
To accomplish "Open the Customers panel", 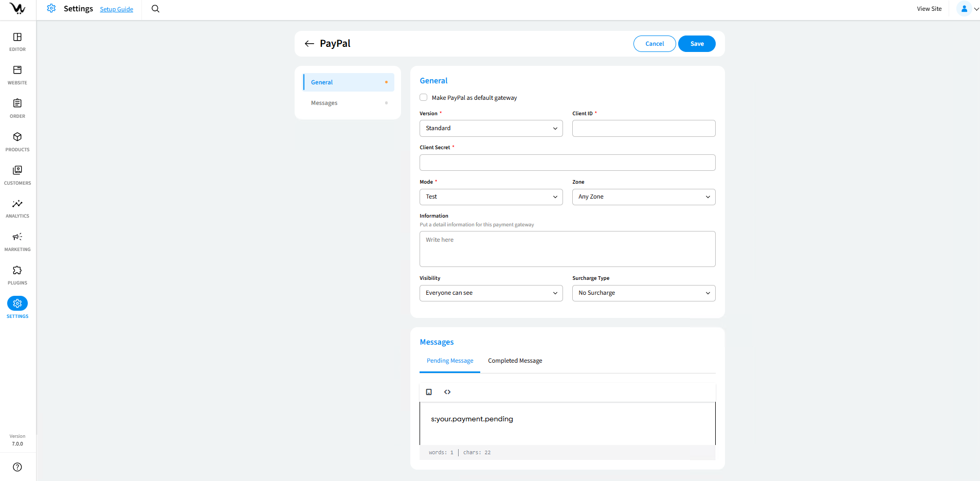I will click(17, 175).
